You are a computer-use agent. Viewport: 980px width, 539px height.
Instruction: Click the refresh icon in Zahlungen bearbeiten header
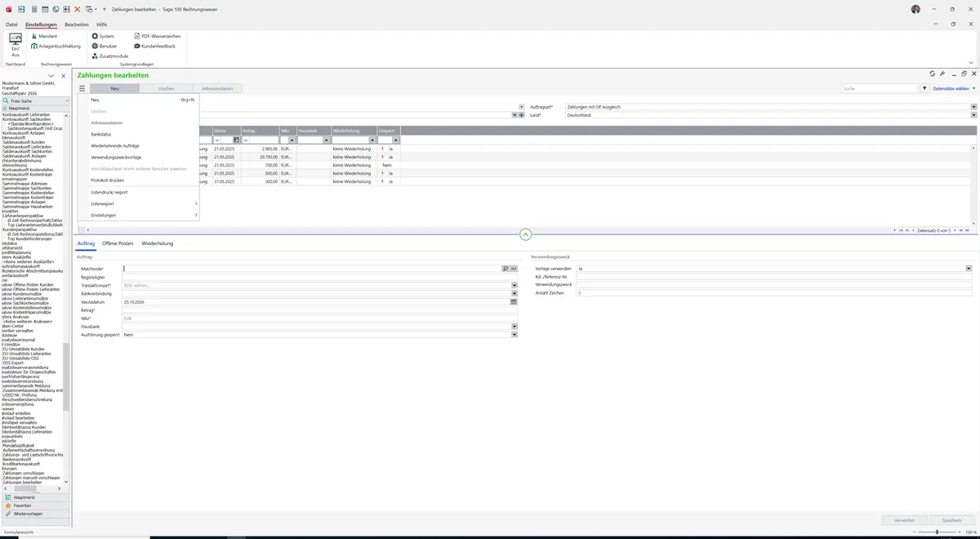coord(932,73)
